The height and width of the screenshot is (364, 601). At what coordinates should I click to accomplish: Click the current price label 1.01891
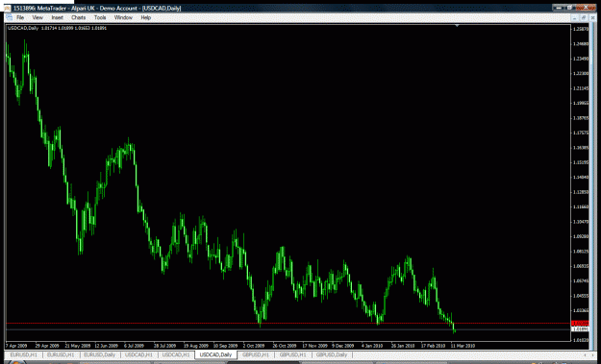[x=580, y=328]
